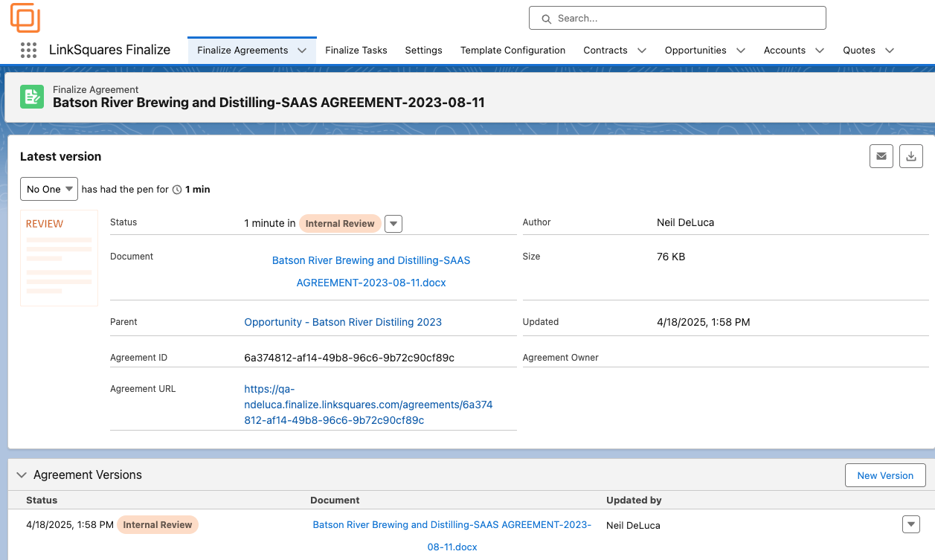Image resolution: width=935 pixels, height=560 pixels.
Task: Click the Internal Review badge in versions row
Action: [x=158, y=524]
